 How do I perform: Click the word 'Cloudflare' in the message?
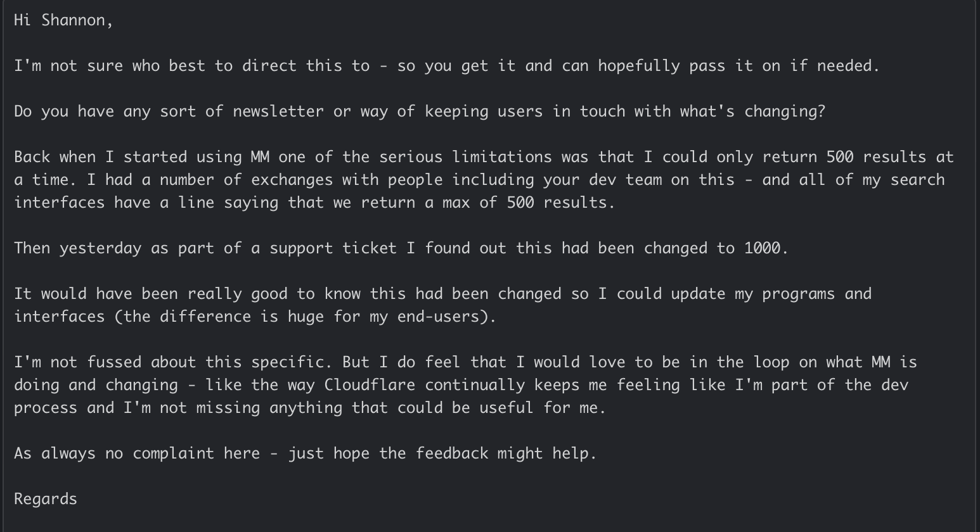pos(370,385)
